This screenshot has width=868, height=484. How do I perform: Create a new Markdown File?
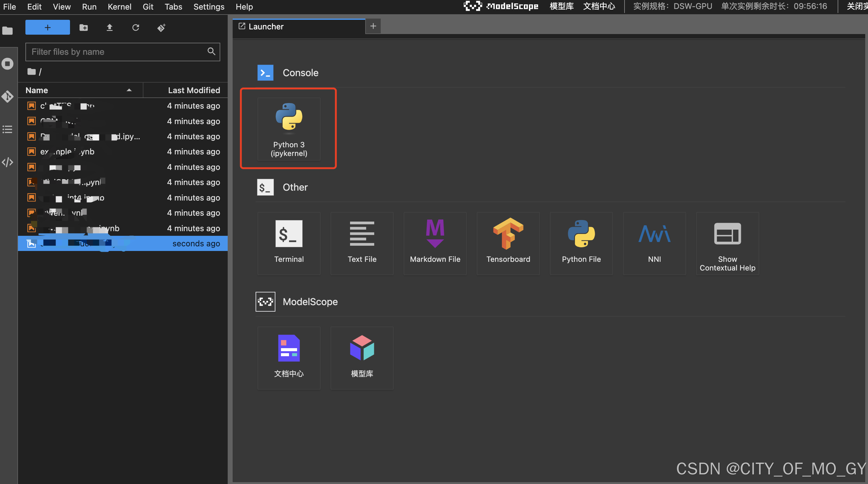(435, 243)
